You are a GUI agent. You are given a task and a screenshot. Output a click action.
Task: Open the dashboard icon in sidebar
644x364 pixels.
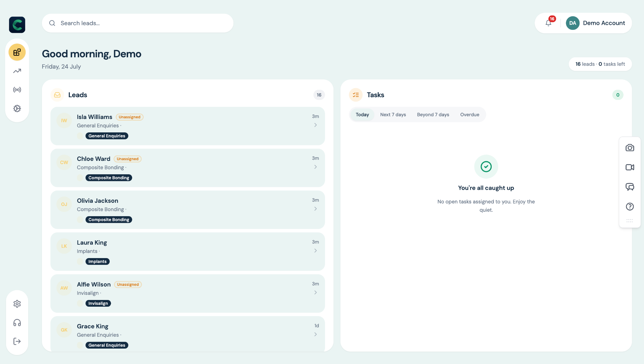(x=17, y=52)
